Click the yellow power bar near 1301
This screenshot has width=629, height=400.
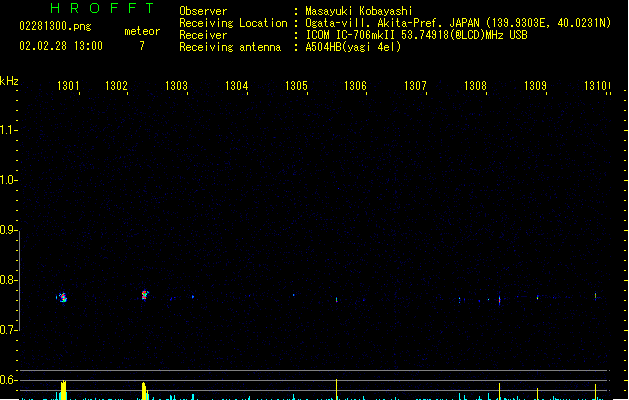click(x=63, y=390)
